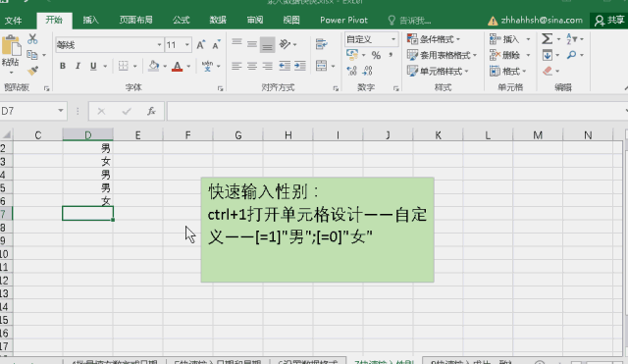Toggle Bold formatting

pyautogui.click(x=63, y=66)
